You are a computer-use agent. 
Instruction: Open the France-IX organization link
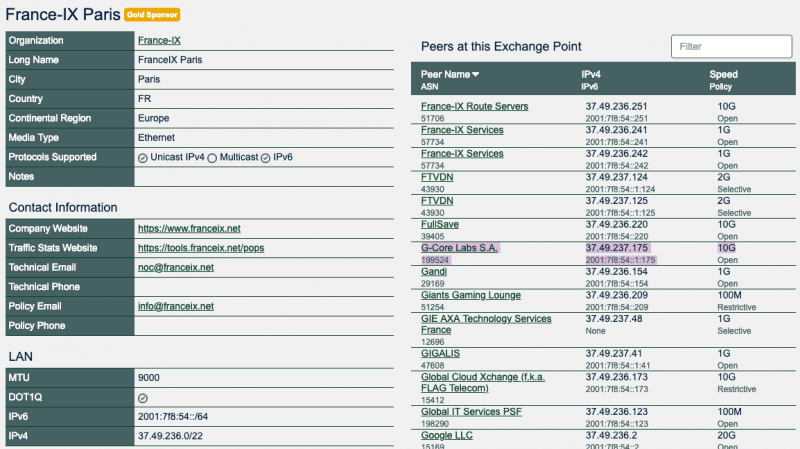[x=160, y=41]
